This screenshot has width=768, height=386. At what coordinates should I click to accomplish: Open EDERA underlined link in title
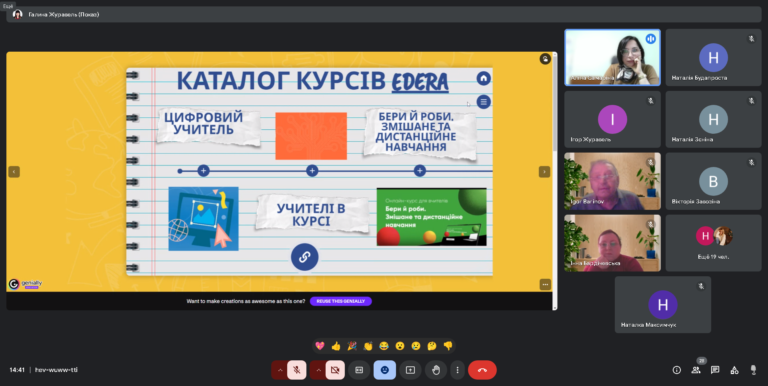click(x=420, y=81)
